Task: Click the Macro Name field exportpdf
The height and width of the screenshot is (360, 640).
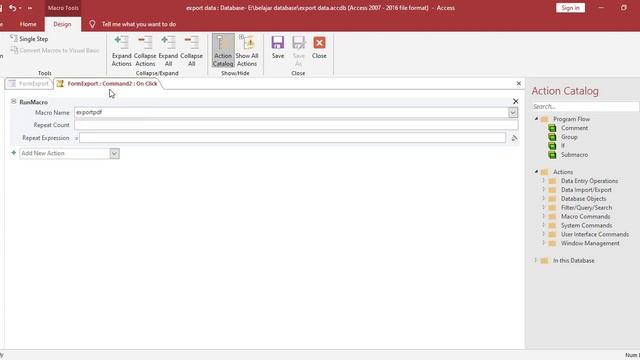Action: 291,113
